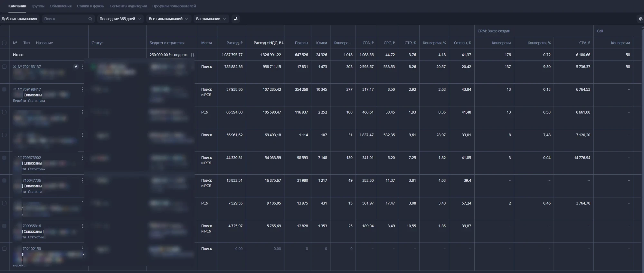The height and width of the screenshot is (273, 644).
Task: Open the three-dot menu for campaign 702163137
Action: 82,67
